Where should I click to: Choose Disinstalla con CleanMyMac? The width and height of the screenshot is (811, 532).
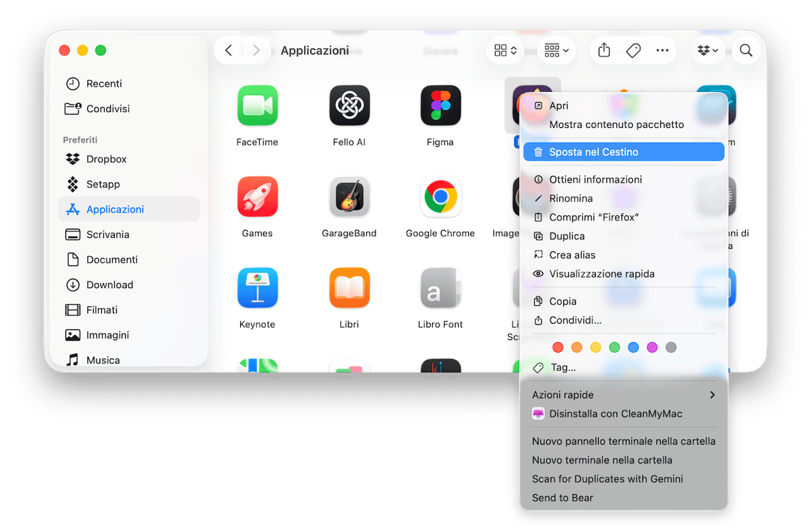coord(624,414)
